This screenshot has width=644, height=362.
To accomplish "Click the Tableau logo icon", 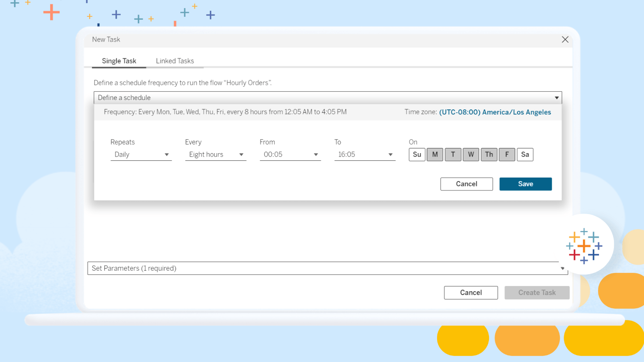I will pyautogui.click(x=584, y=246).
